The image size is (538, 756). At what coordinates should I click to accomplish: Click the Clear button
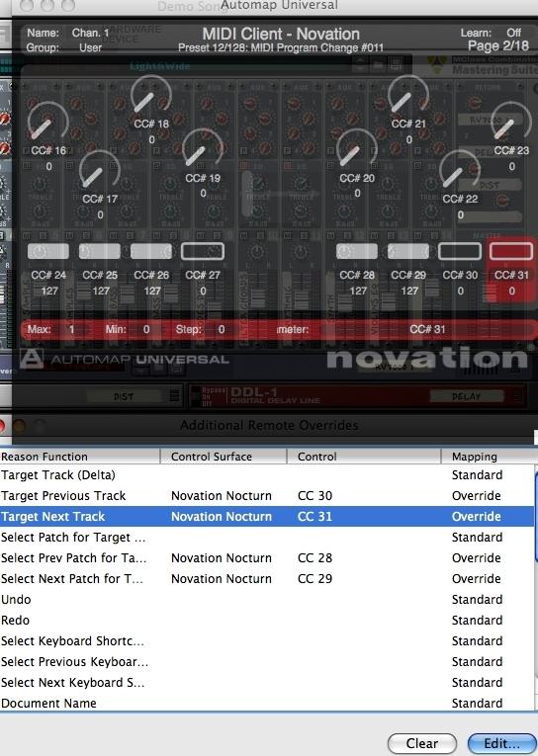422,743
